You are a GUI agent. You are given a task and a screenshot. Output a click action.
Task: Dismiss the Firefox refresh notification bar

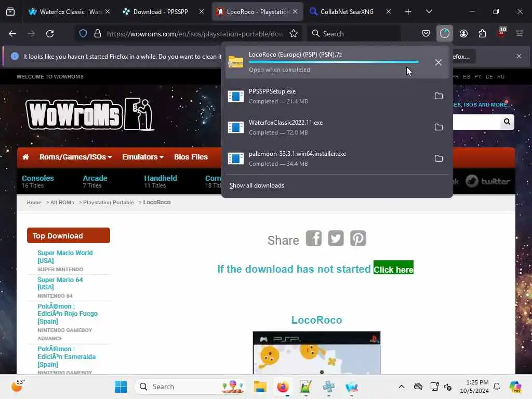pos(519,56)
